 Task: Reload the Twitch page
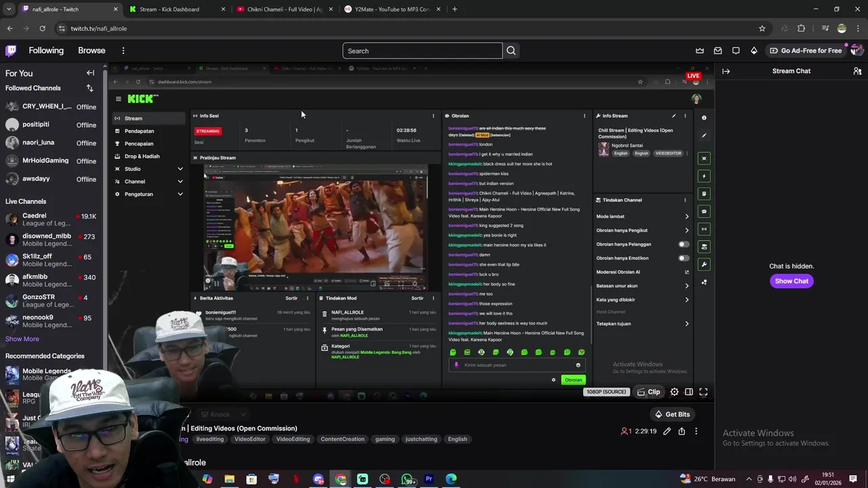click(x=42, y=28)
